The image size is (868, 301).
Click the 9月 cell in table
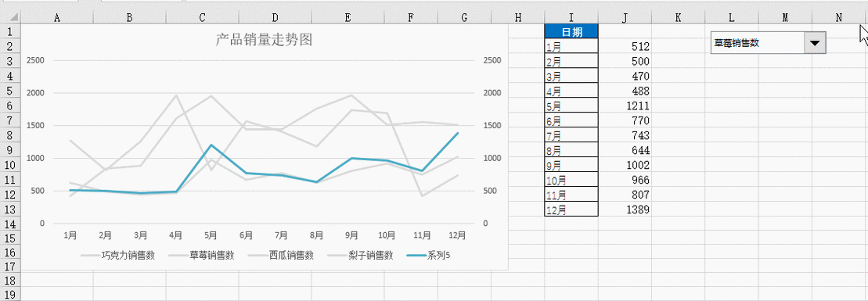coord(571,165)
